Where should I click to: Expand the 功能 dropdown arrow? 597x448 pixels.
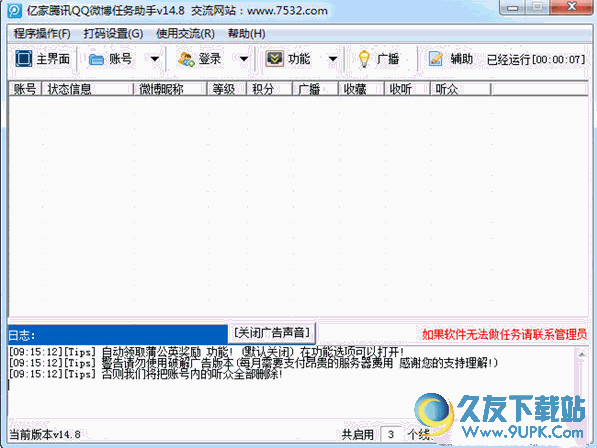333,59
